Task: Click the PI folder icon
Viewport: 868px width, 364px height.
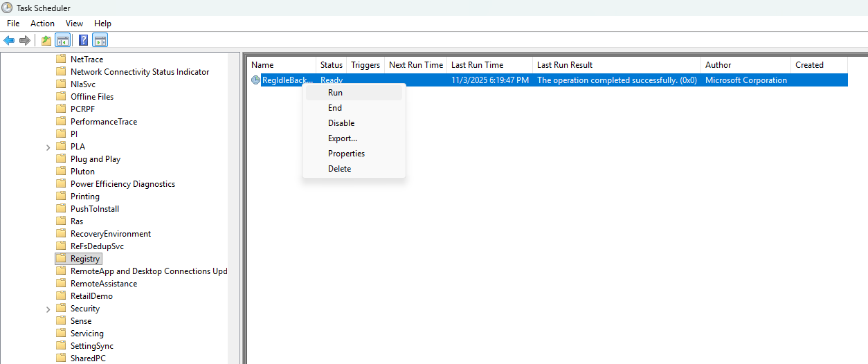Action: tap(61, 134)
